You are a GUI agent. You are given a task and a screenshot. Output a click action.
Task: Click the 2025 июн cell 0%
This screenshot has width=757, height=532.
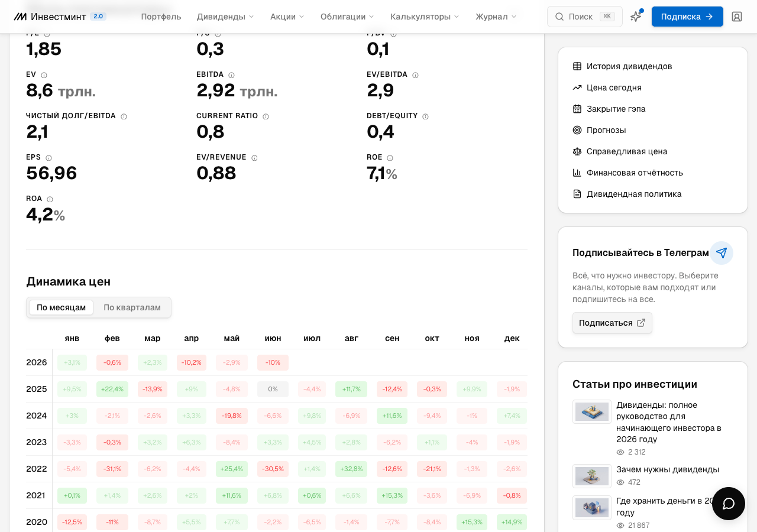click(273, 389)
